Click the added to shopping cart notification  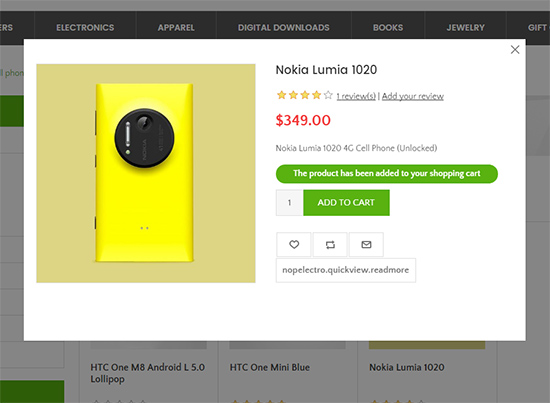387,174
